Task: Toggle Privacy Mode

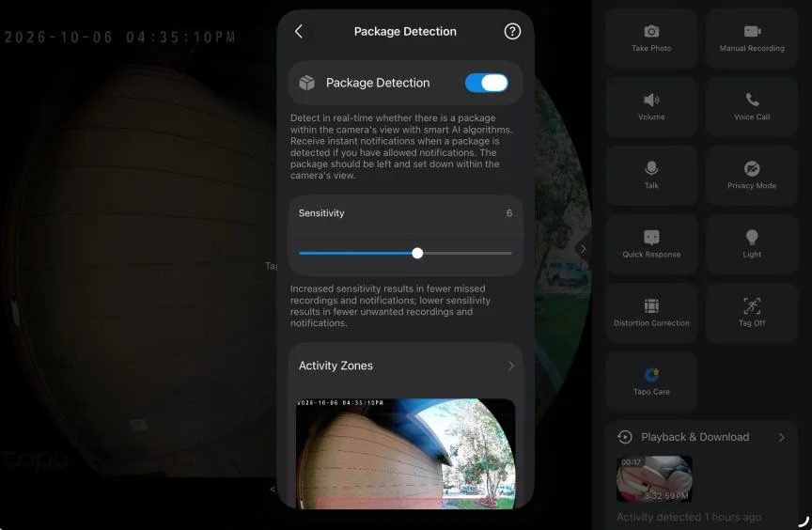Action: click(752, 176)
